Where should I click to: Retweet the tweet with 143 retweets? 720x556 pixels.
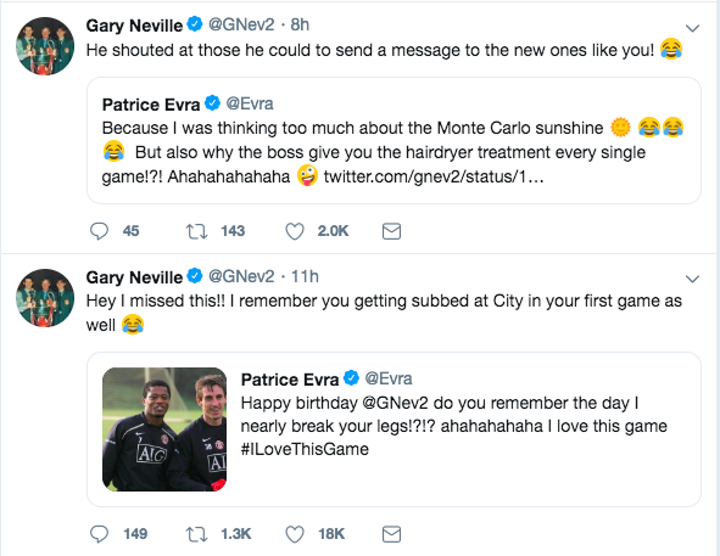pos(196,231)
